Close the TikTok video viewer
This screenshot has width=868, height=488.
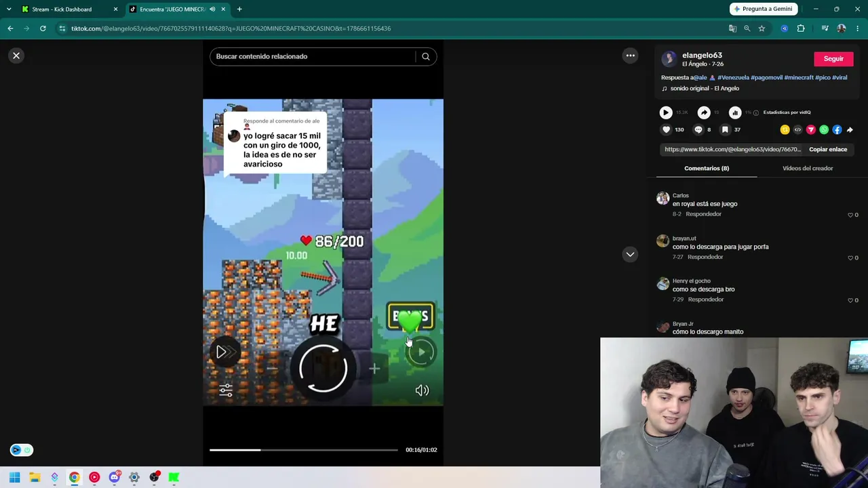(x=16, y=56)
